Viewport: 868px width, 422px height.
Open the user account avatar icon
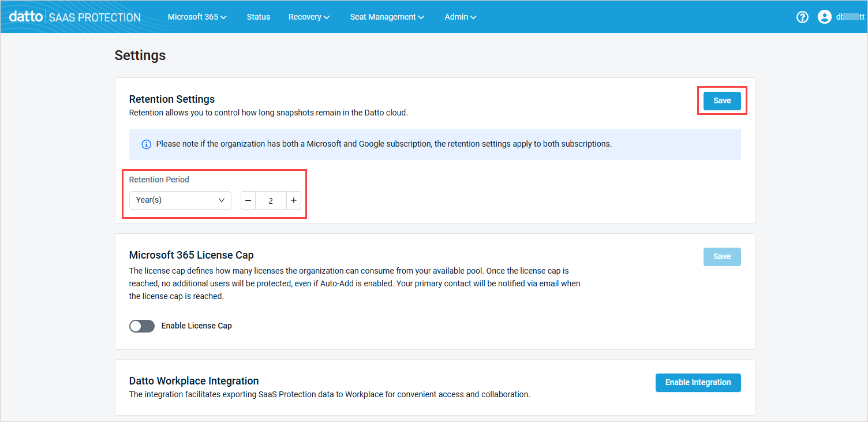click(x=824, y=17)
